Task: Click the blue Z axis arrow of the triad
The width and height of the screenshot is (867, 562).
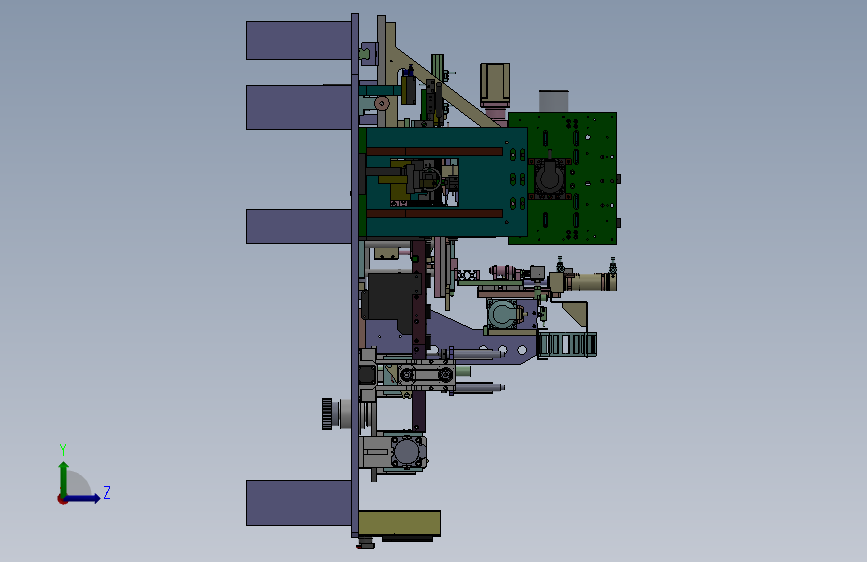Action: pos(83,498)
